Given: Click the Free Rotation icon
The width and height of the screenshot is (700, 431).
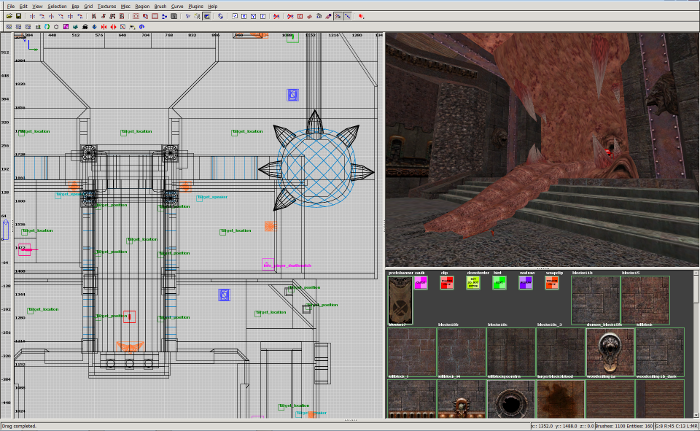Looking at the screenshot, I should tap(221, 16).
